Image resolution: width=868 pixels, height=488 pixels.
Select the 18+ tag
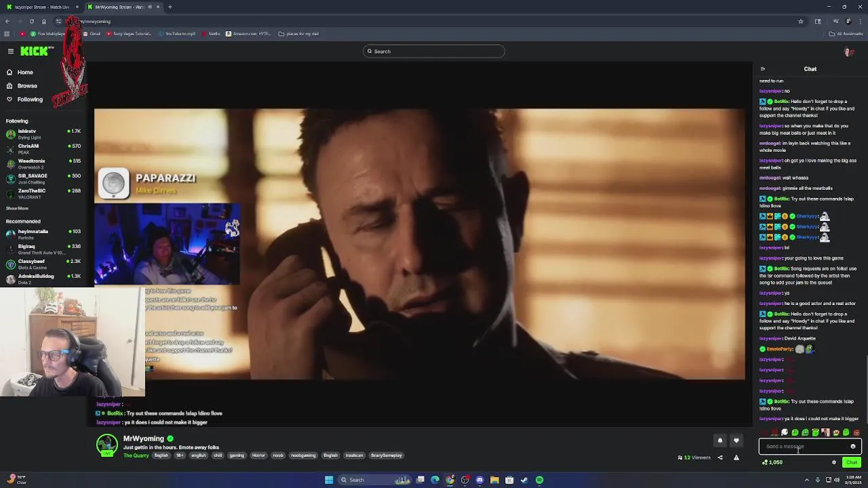[x=180, y=455]
